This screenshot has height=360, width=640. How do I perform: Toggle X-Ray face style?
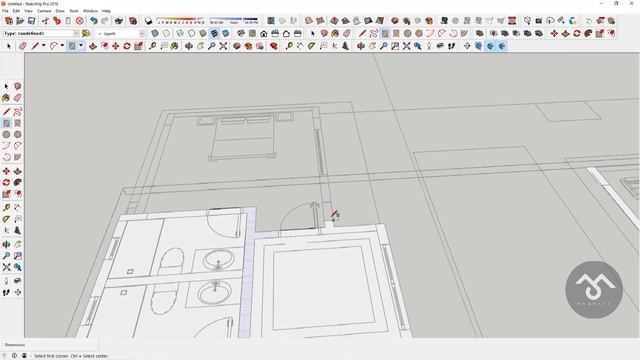tap(155, 33)
